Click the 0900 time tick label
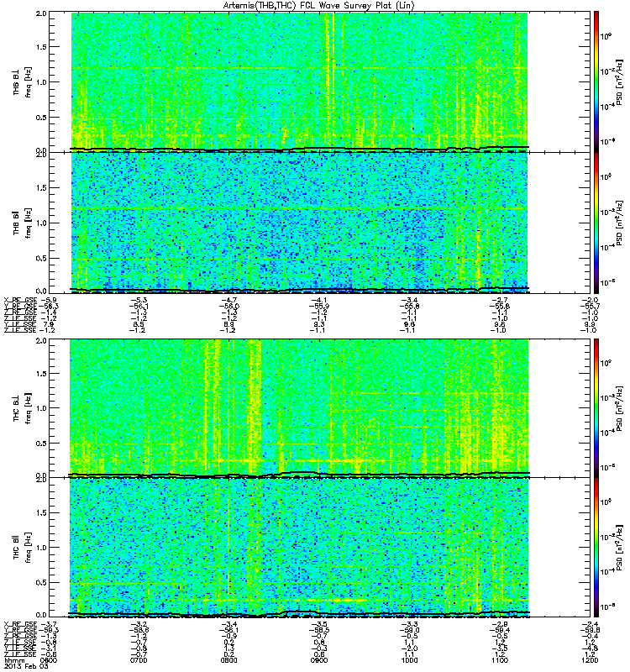The height and width of the screenshot is (672, 630). pos(319,660)
